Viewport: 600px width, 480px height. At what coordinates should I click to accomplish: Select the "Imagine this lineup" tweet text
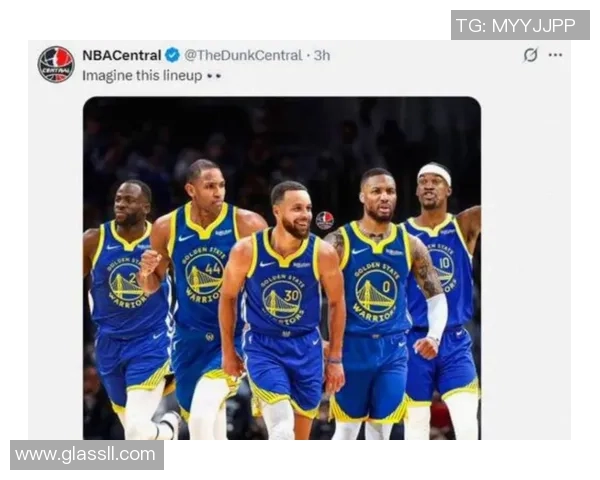click(x=142, y=76)
